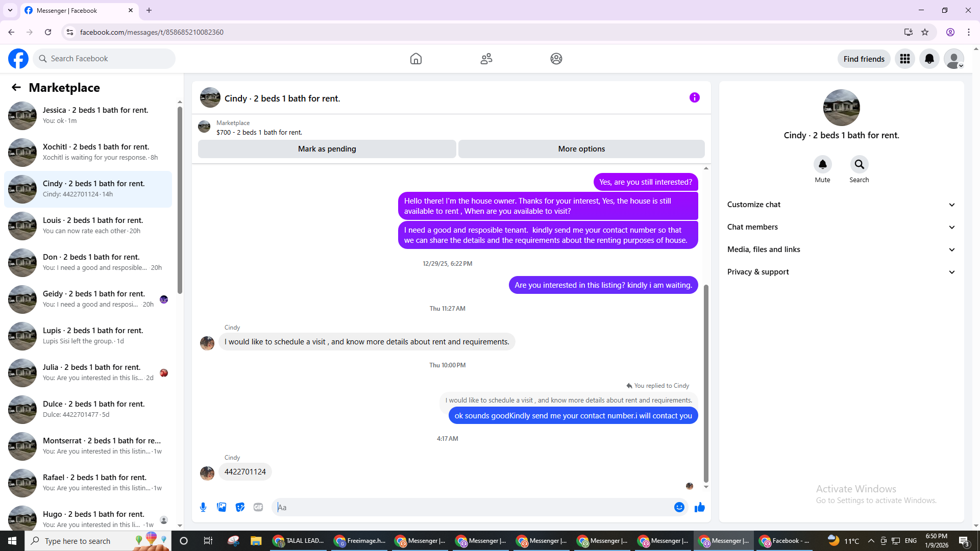The width and height of the screenshot is (980, 551).
Task: Open the emoji picker in message box
Action: pos(679,507)
